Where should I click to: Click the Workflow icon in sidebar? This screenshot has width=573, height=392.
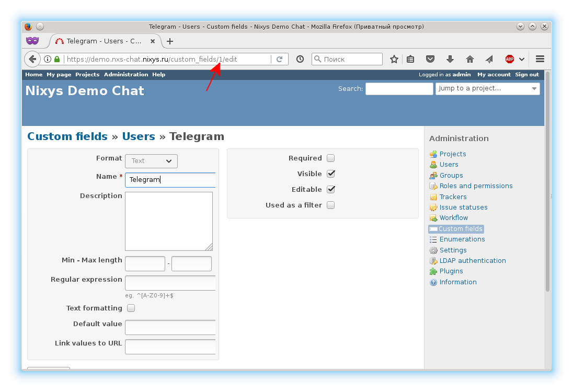[433, 218]
